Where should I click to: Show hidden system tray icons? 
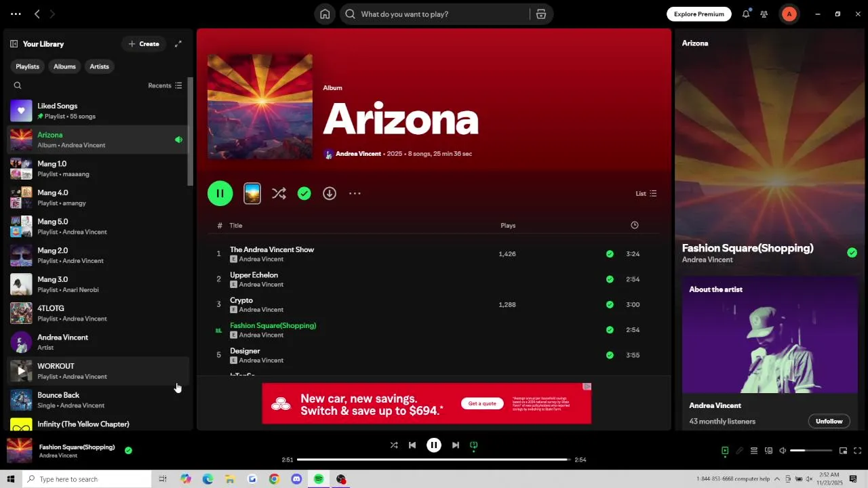(x=778, y=479)
